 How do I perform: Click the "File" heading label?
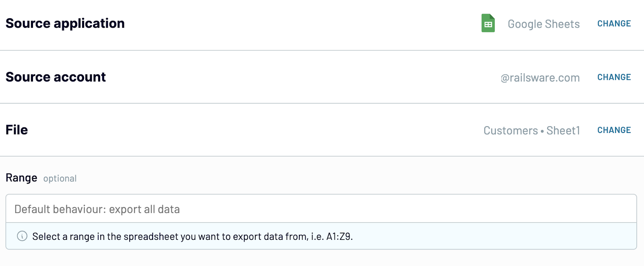17,129
